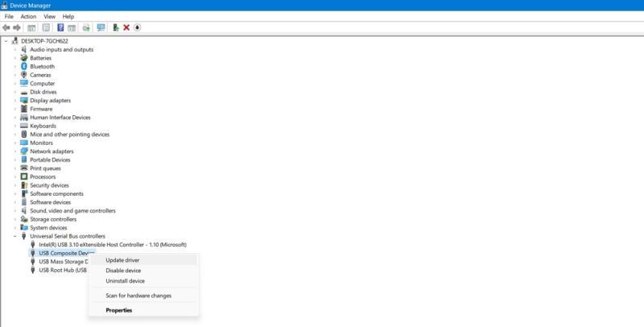Click the monitor icon beside Computer
This screenshot has height=327, width=644.
tap(24, 84)
